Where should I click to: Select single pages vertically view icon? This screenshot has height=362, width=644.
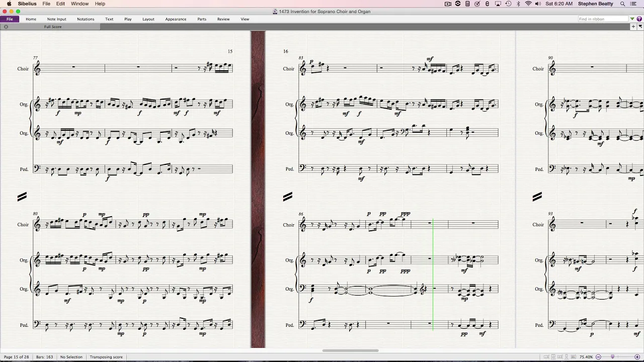point(566,357)
